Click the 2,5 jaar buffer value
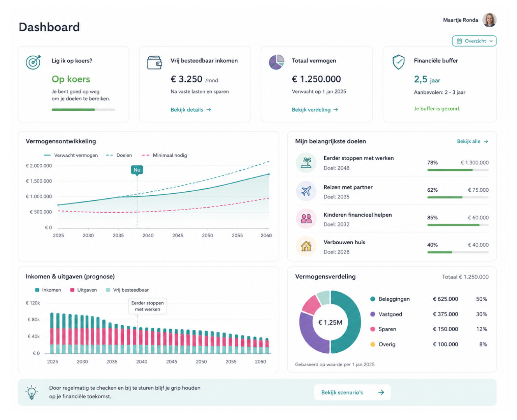Viewport: 517px width, 420px height. [427, 79]
